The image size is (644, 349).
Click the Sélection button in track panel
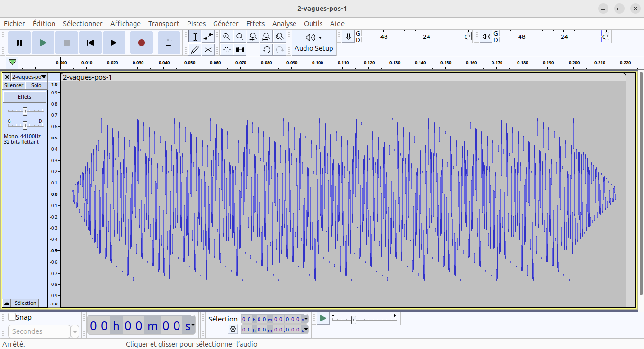pos(25,303)
